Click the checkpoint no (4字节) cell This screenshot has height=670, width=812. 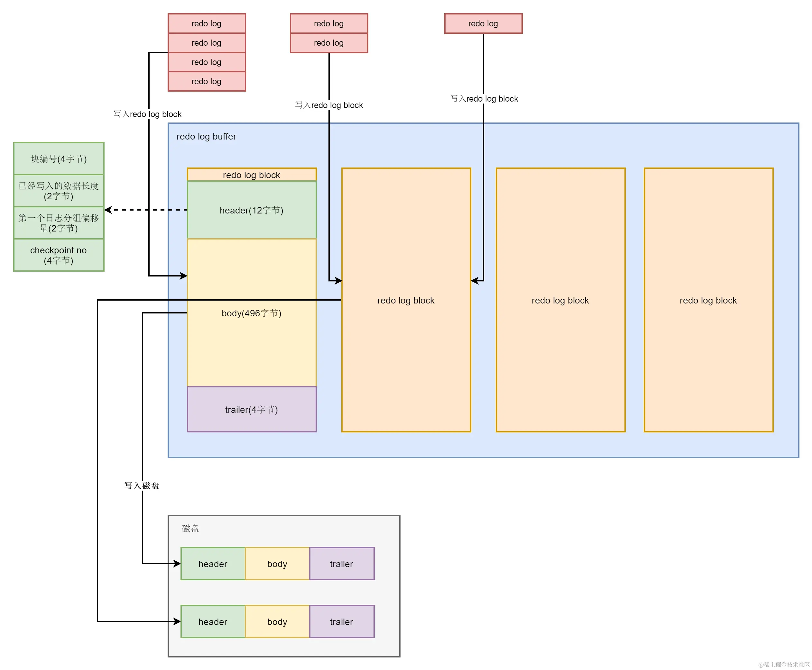click(58, 255)
